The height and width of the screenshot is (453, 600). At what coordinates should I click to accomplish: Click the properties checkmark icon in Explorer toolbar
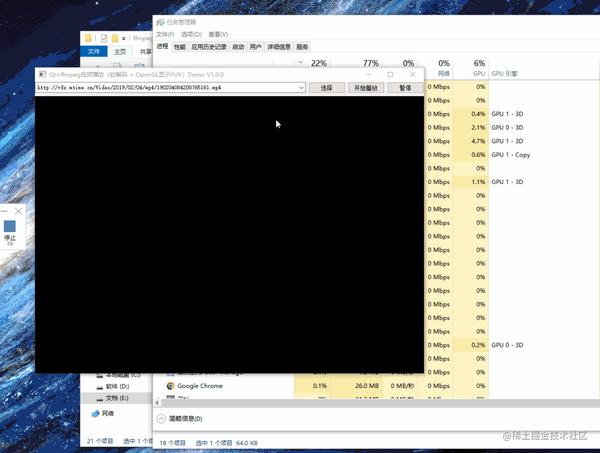click(104, 38)
